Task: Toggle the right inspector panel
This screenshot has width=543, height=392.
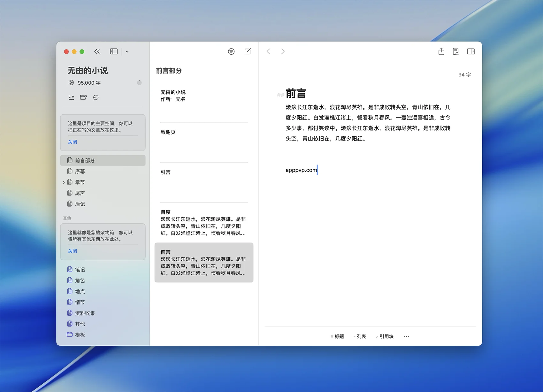Action: 471,51
